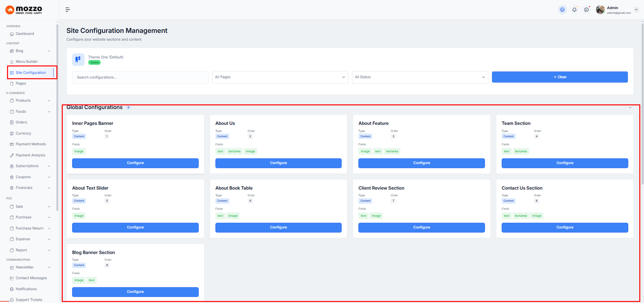Open the All Pages dropdown filter
Screen dimensions: 644x303
(280, 77)
